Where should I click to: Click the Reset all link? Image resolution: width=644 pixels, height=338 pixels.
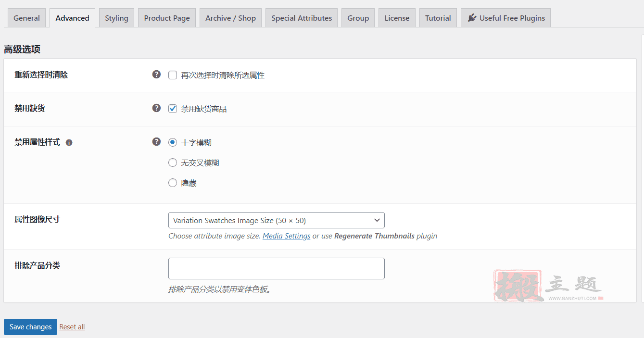click(72, 327)
